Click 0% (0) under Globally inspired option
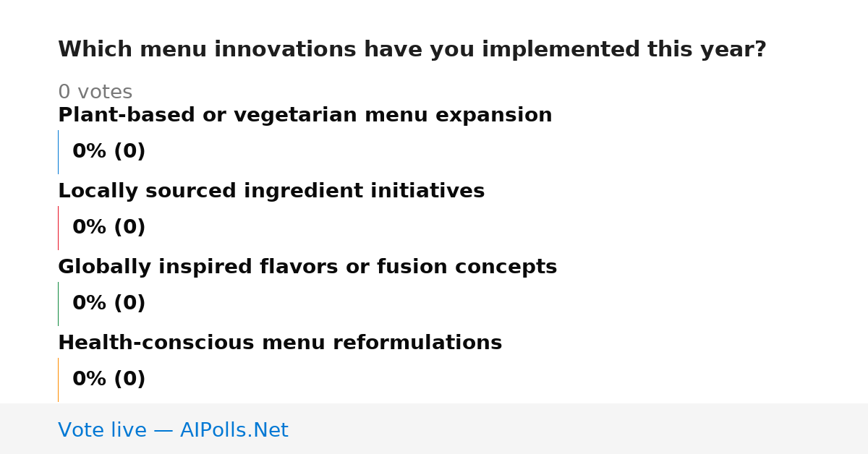868x454 pixels. 109,304
